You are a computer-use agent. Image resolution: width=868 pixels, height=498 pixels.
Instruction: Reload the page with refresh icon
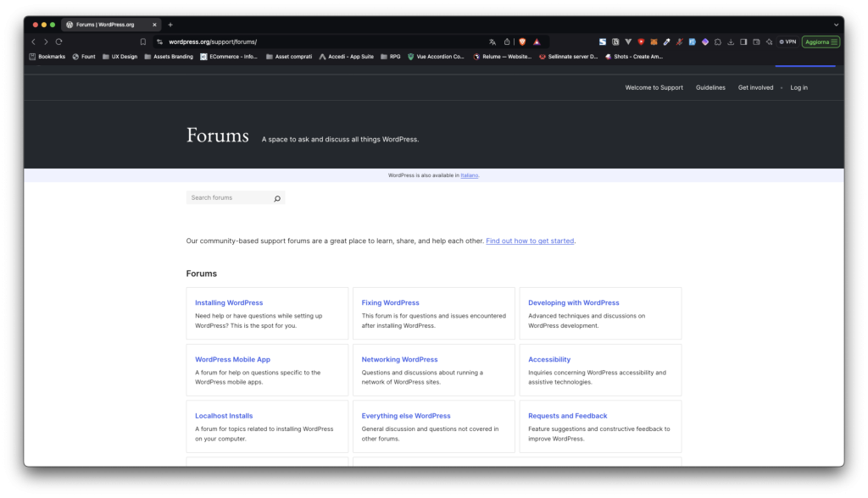[58, 41]
